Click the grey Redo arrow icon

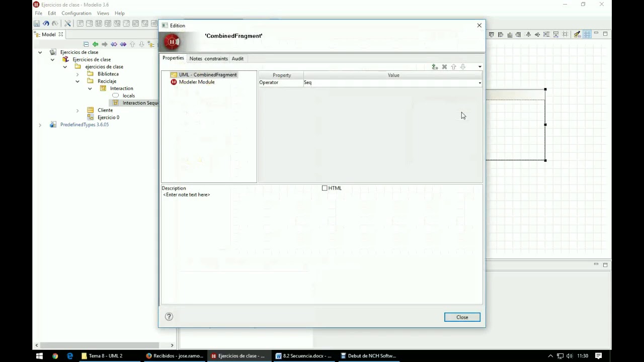[x=55, y=24]
